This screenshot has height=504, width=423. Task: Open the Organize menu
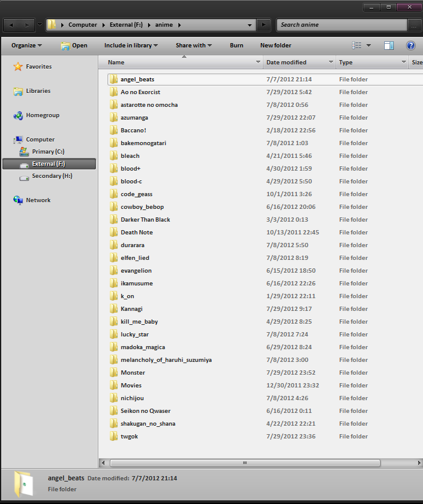coord(26,46)
